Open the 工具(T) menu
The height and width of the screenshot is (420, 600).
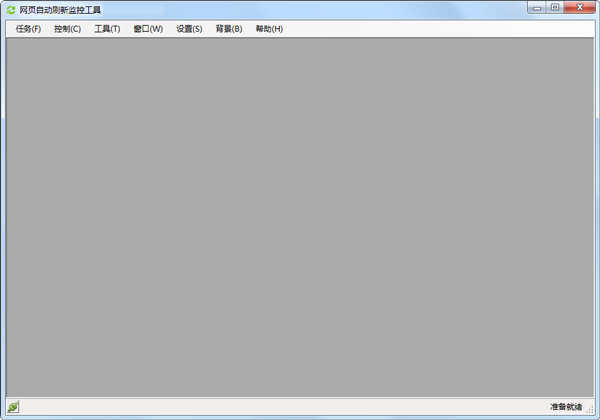(x=107, y=29)
